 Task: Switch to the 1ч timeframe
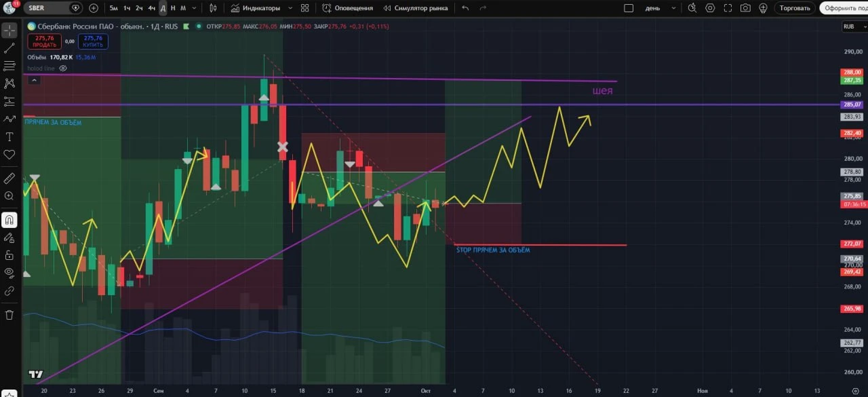click(127, 8)
